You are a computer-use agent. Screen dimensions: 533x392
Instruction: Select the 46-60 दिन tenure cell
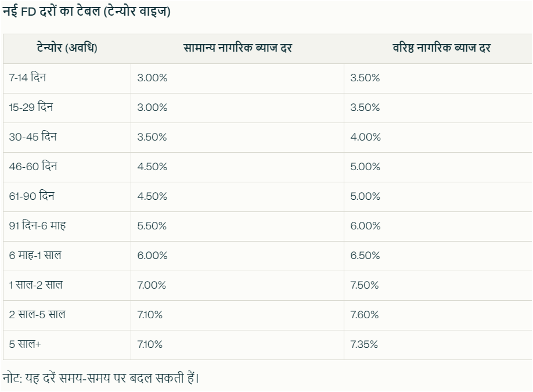click(x=33, y=167)
